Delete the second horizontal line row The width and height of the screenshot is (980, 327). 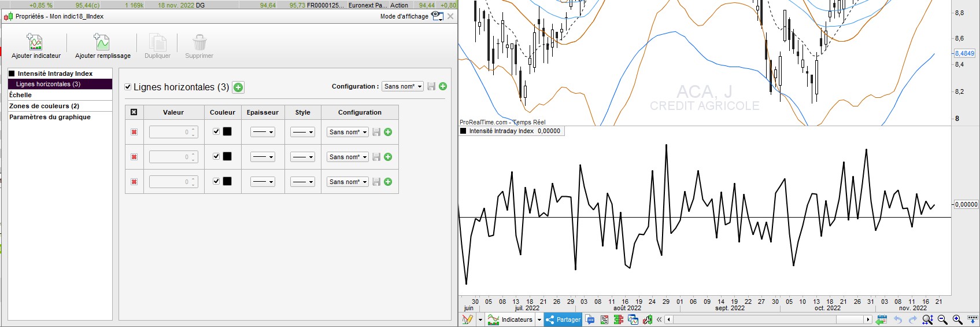click(x=134, y=157)
